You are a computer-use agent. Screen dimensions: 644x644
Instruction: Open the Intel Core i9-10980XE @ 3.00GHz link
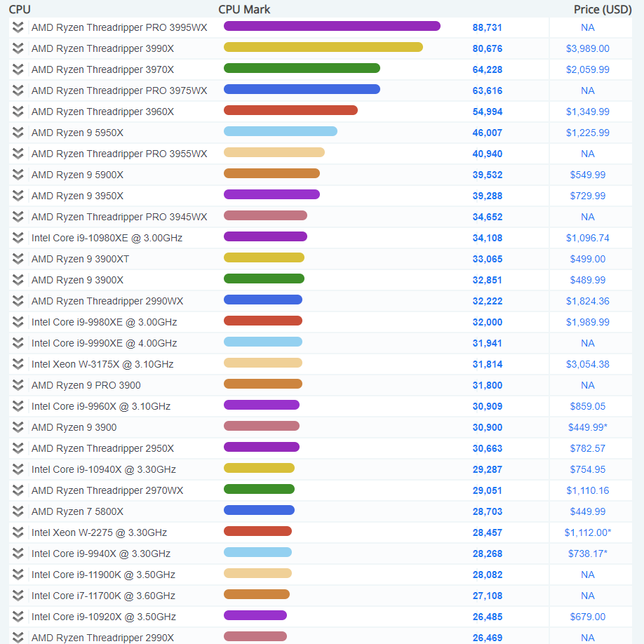(x=107, y=238)
